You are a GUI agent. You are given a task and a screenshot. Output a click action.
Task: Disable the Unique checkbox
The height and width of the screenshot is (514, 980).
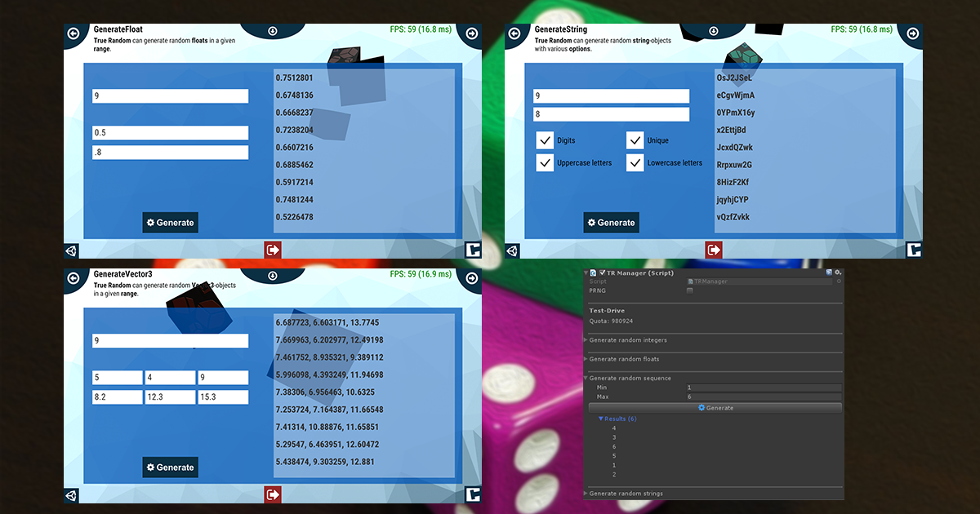[635, 140]
